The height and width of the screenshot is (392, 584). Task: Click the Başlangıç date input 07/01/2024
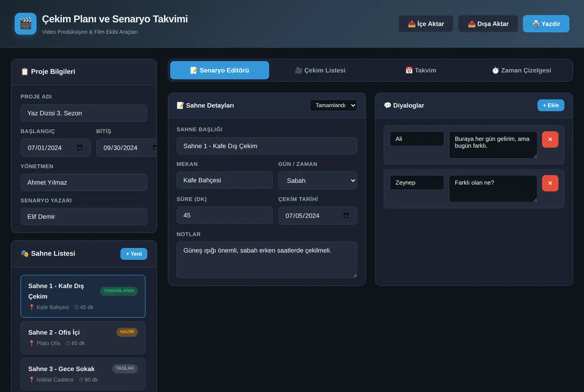tap(55, 148)
